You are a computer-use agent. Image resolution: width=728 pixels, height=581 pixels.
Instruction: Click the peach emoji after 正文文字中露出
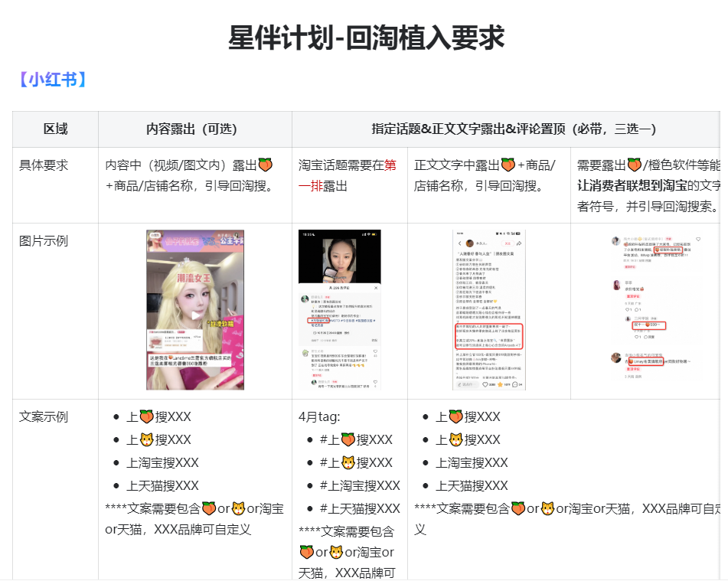(x=508, y=165)
